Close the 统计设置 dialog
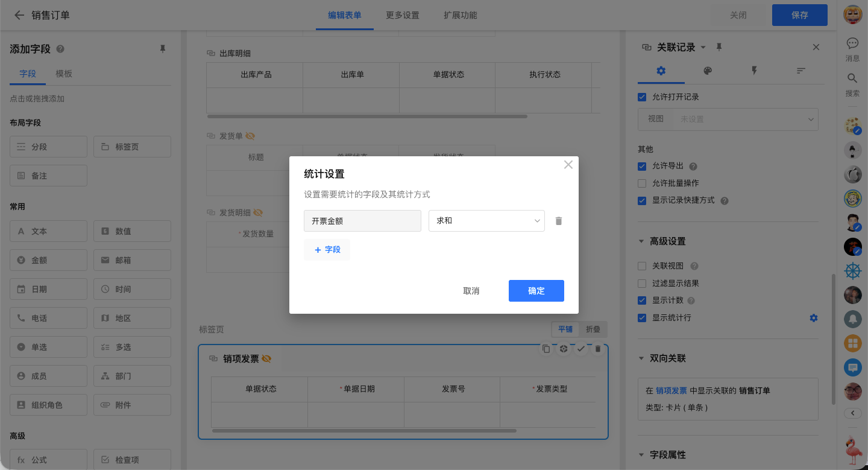Image resolution: width=868 pixels, height=470 pixels. pos(568,165)
